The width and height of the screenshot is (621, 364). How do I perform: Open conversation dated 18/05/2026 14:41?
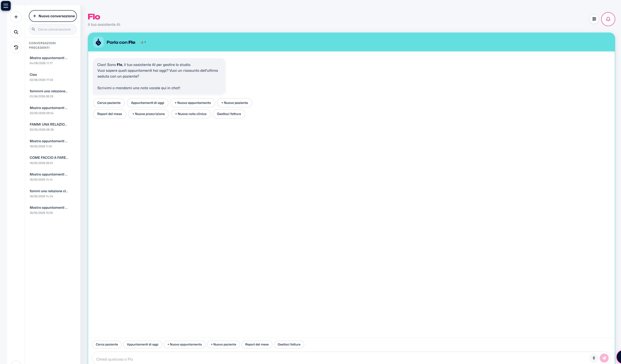click(52, 177)
